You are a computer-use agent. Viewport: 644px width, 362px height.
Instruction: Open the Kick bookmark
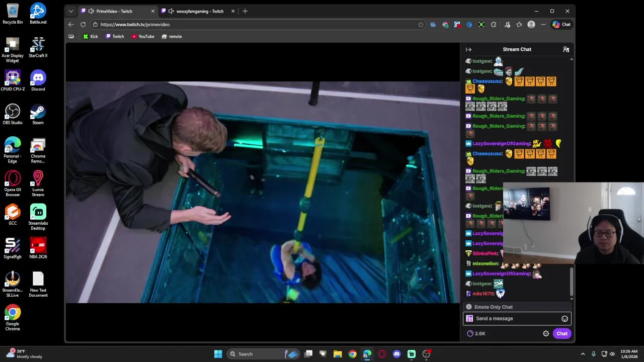[91, 36]
